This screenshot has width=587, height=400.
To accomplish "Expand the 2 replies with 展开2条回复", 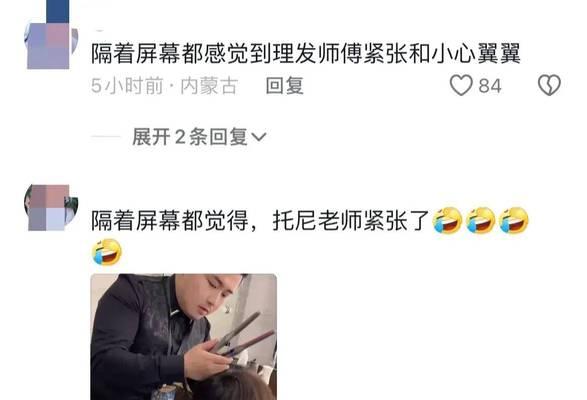I will (199, 137).
